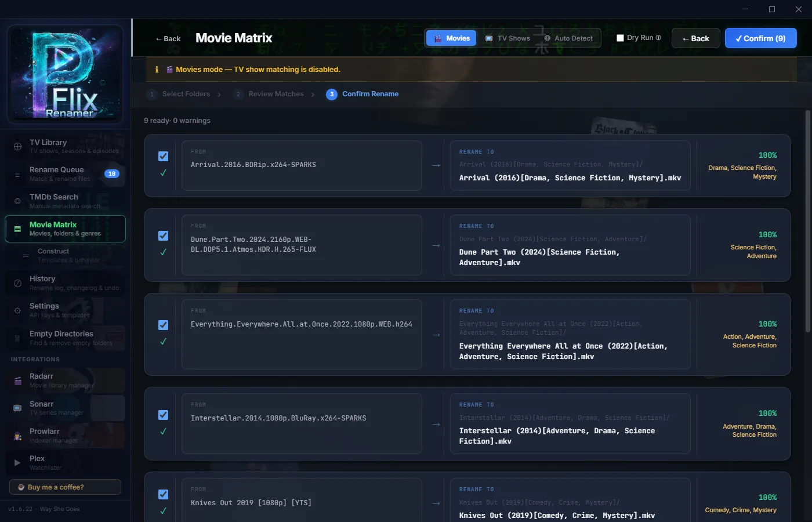Image resolution: width=812 pixels, height=522 pixels.
Task: Click the main list vertical scrollbar
Action: pyautogui.click(x=807, y=222)
